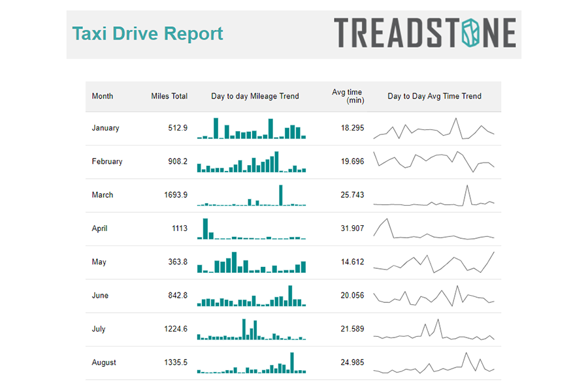This screenshot has height=391, width=588.
Task: Select the April month cell
Action: (x=99, y=228)
